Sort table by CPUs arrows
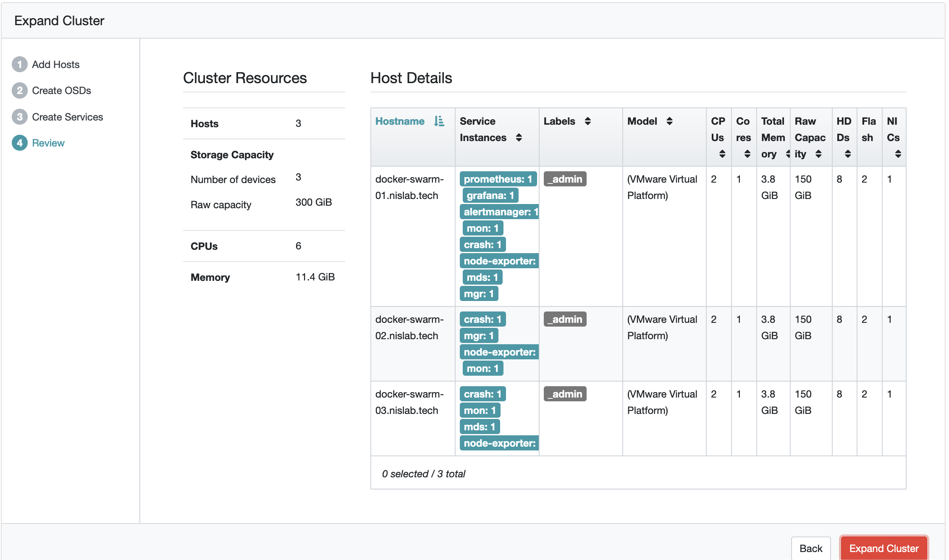This screenshot has width=949, height=560. click(722, 154)
